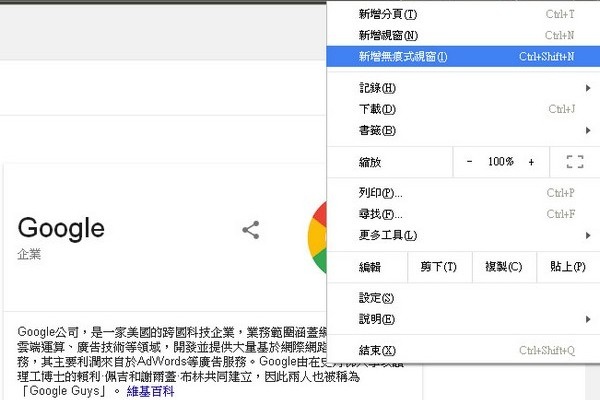Expand the 記錄 history submenu
Viewport: 600px width, 400px height.
(x=463, y=88)
